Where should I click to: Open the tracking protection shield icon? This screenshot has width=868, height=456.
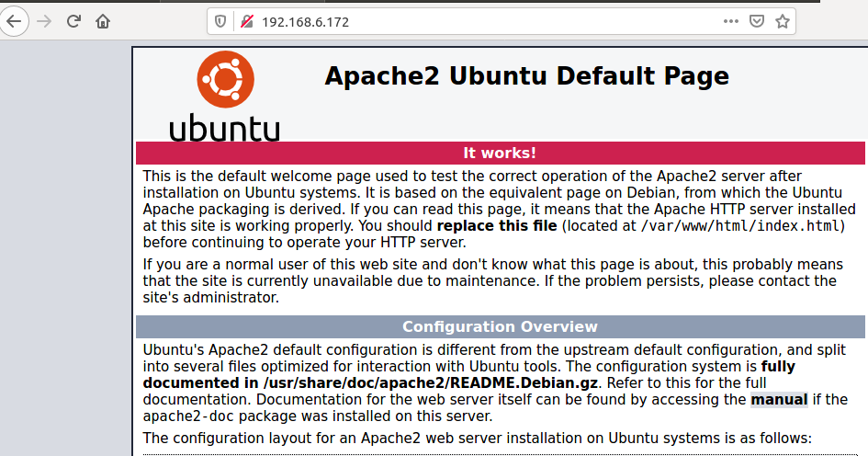pyautogui.click(x=220, y=22)
